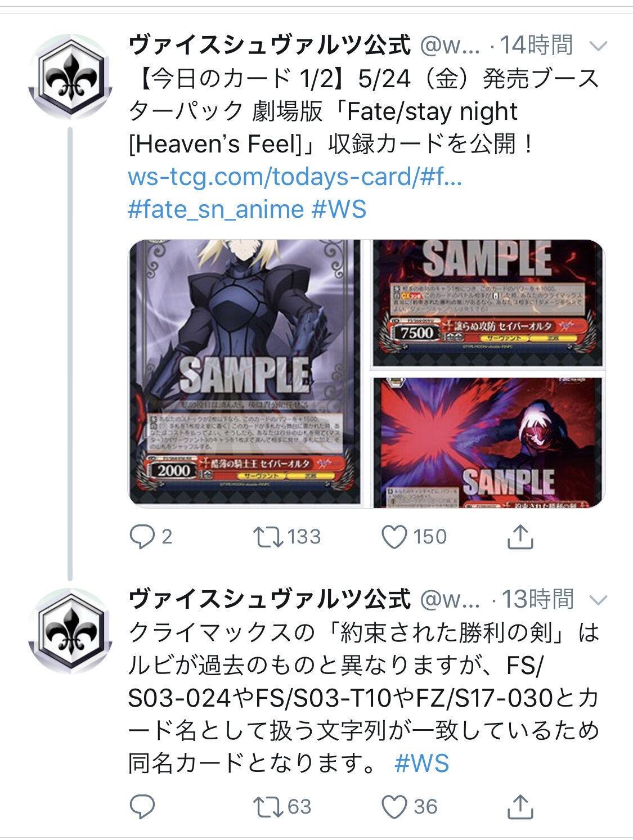View the Saber Alter 2000 power card image
Viewport: 633px width, 840px height.
pos(245,374)
